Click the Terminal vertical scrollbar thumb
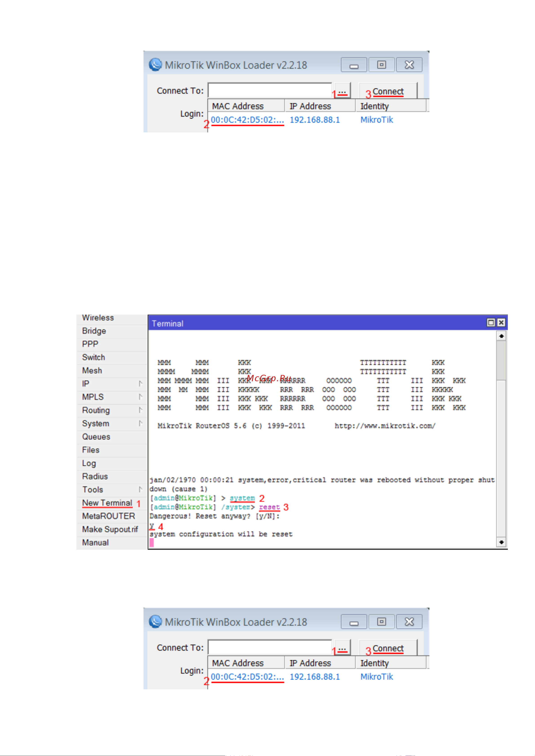This screenshot has width=535, height=756. (501, 361)
